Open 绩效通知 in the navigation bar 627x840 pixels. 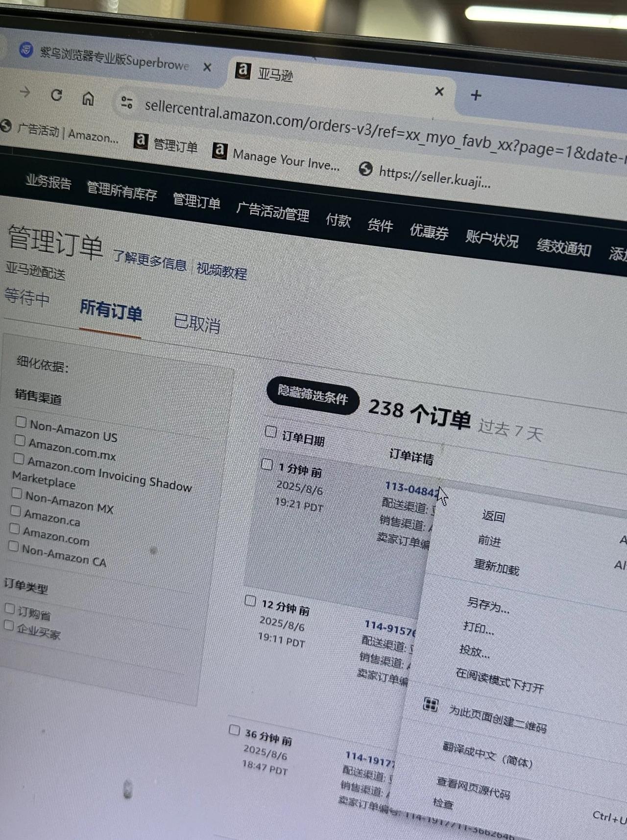pos(564,247)
